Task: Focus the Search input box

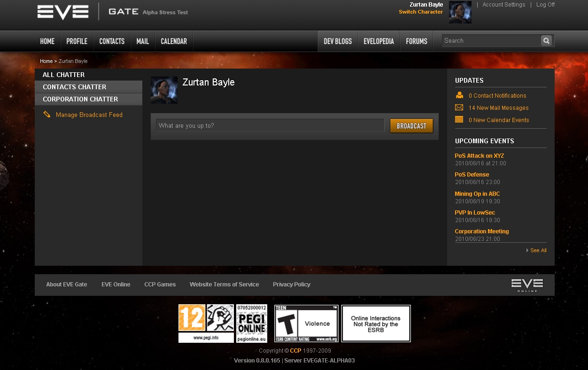Action: tap(491, 41)
